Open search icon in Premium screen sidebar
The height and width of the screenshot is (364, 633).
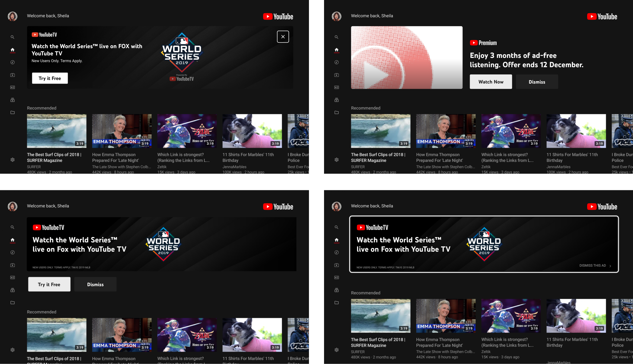tap(336, 37)
